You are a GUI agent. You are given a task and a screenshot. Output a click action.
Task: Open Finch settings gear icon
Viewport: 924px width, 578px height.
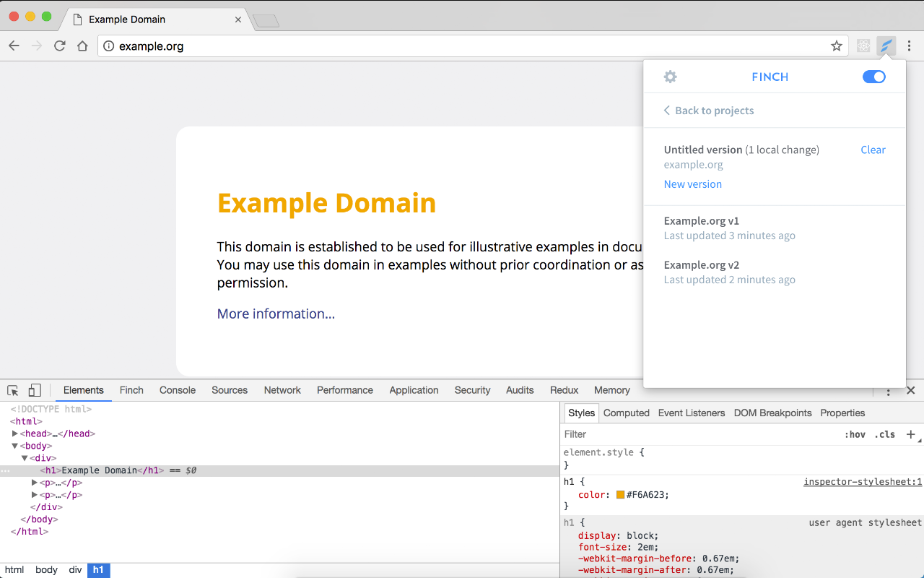[670, 77]
